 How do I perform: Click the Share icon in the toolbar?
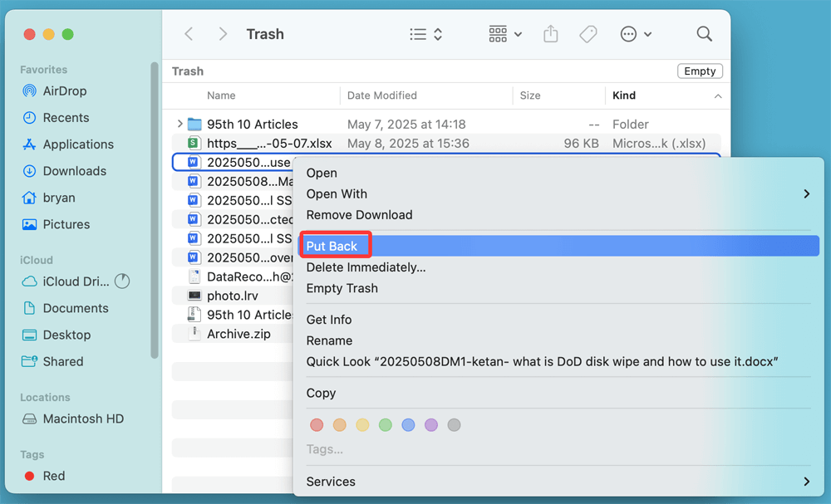click(x=550, y=34)
